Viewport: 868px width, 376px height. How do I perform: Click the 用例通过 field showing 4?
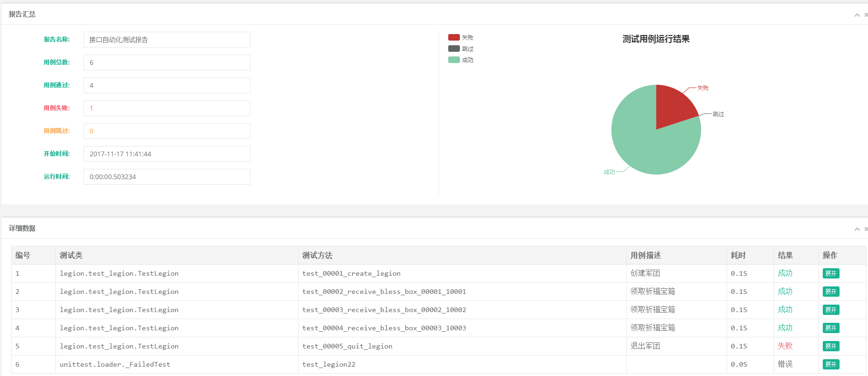(167, 85)
